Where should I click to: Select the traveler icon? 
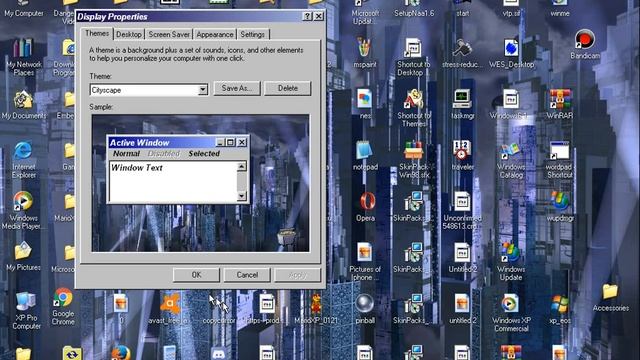pos(462,155)
